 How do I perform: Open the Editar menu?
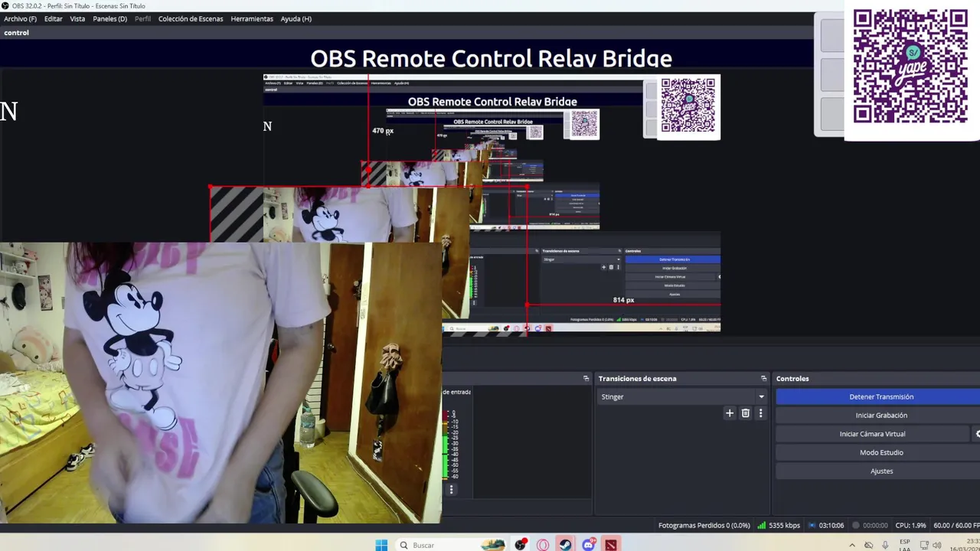point(54,18)
